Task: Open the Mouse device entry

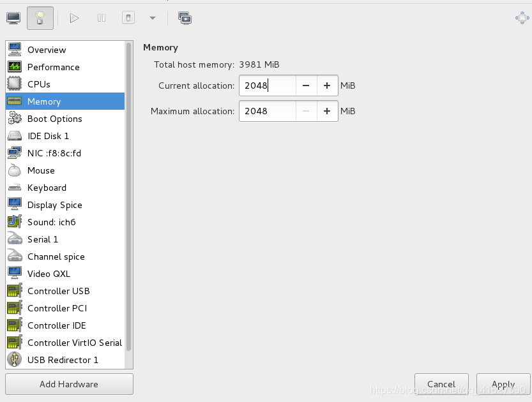Action: click(65, 170)
